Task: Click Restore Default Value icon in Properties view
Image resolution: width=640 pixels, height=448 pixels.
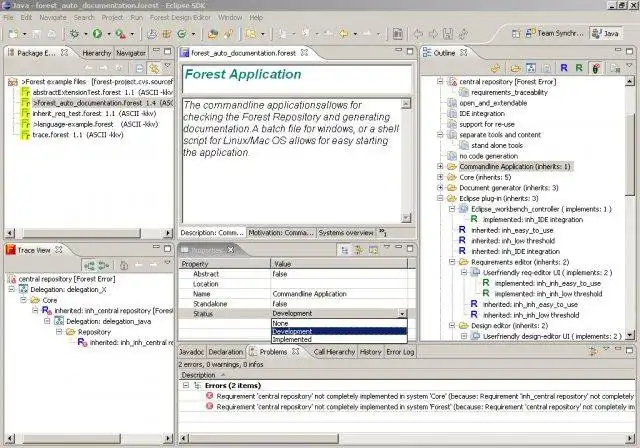Action: (x=373, y=250)
